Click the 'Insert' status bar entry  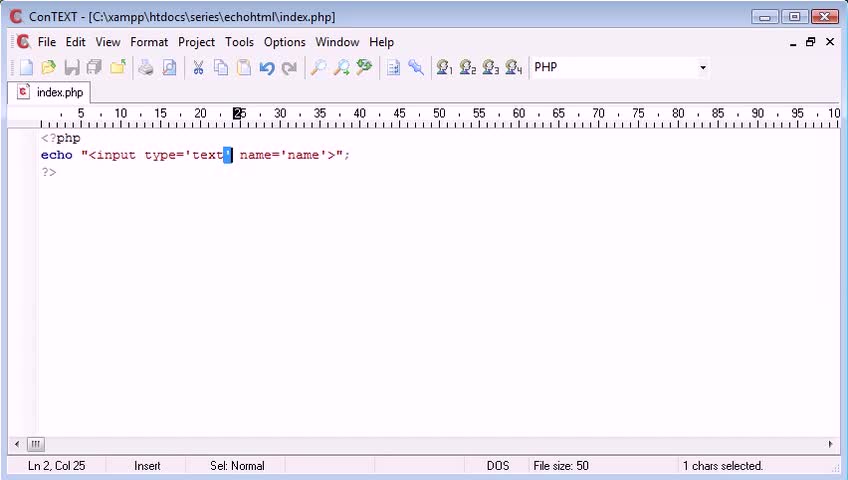pos(147,465)
